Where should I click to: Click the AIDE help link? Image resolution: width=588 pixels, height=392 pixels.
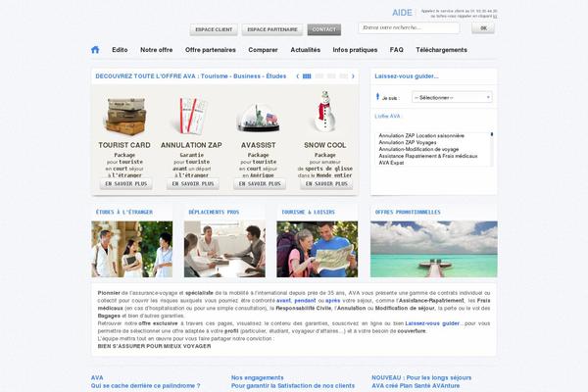(402, 13)
